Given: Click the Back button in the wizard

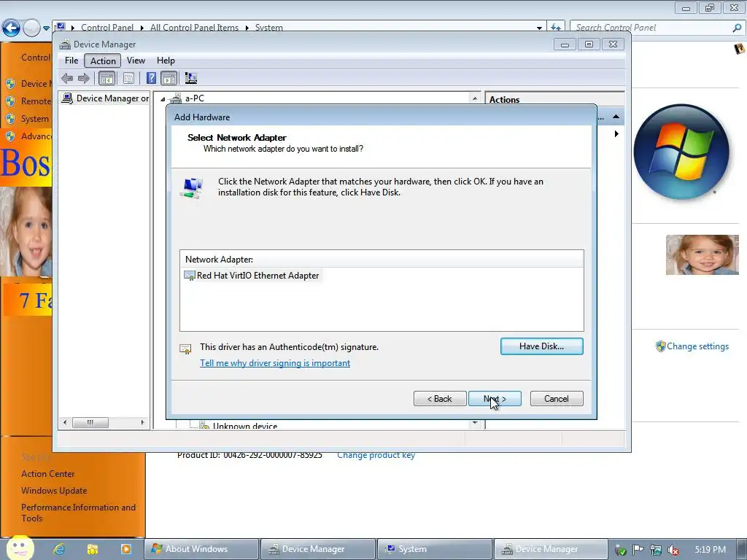Looking at the screenshot, I should pos(440,399).
